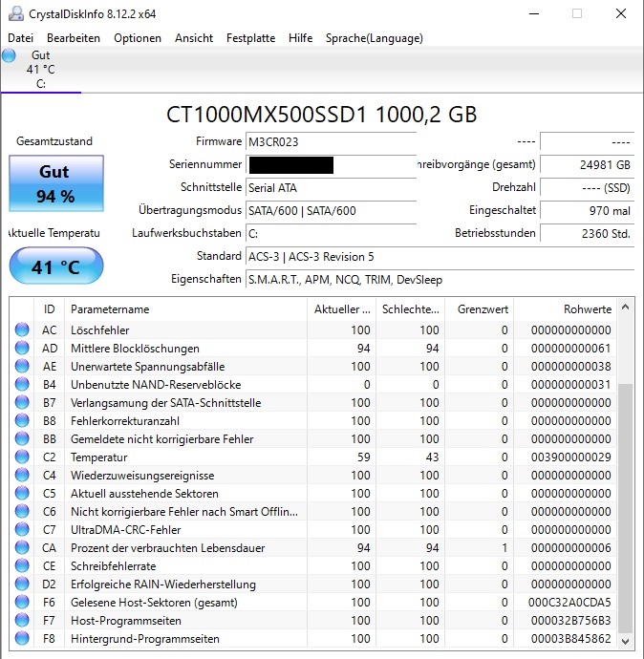Click status icon of C6 Nicht korrigierbare Fehler row
This screenshot has height=659, width=644.
tap(22, 511)
